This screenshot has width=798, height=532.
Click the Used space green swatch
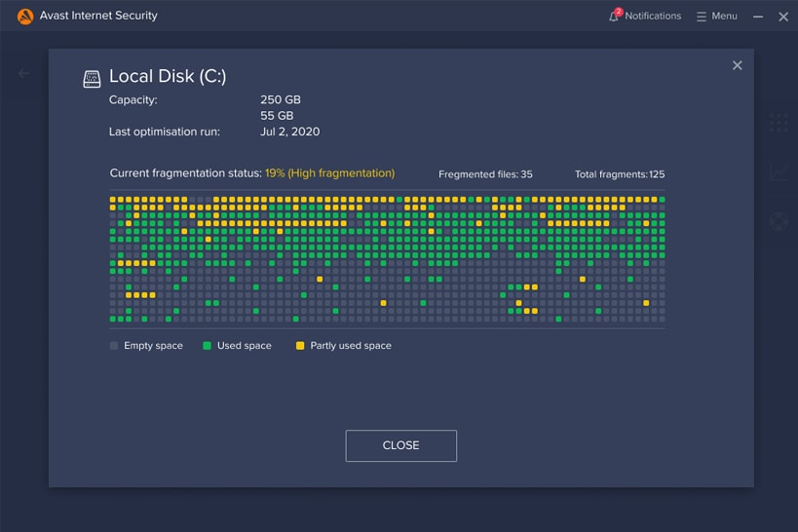point(208,346)
